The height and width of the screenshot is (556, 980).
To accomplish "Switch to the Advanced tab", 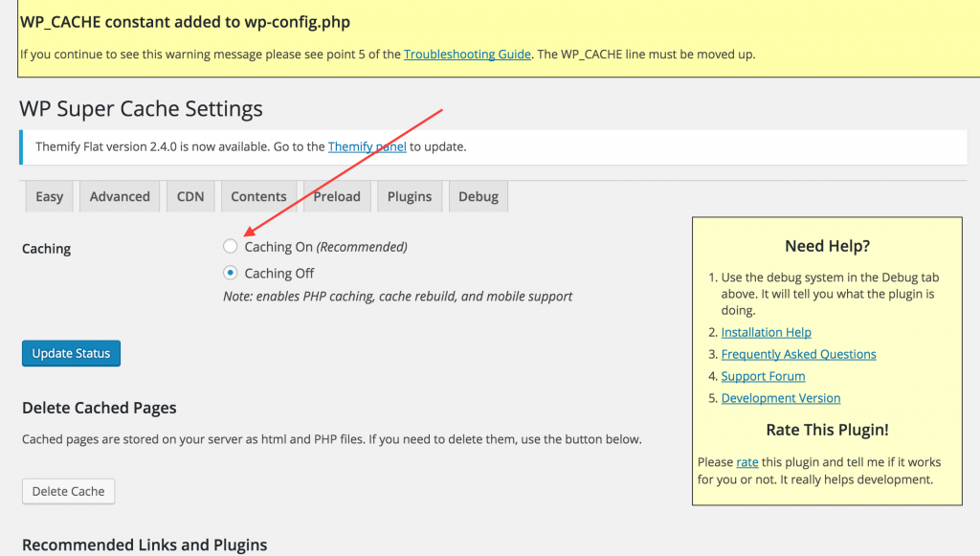I will (x=120, y=197).
